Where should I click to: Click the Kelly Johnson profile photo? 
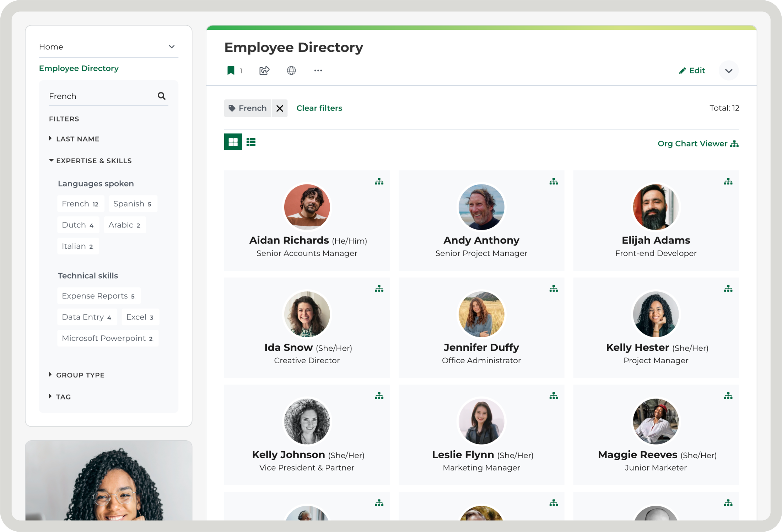click(x=307, y=421)
